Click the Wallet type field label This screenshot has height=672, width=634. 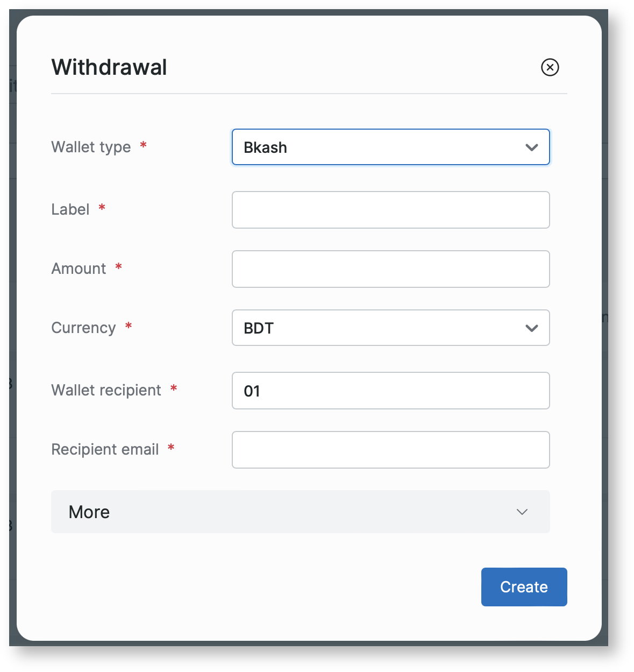tap(91, 147)
